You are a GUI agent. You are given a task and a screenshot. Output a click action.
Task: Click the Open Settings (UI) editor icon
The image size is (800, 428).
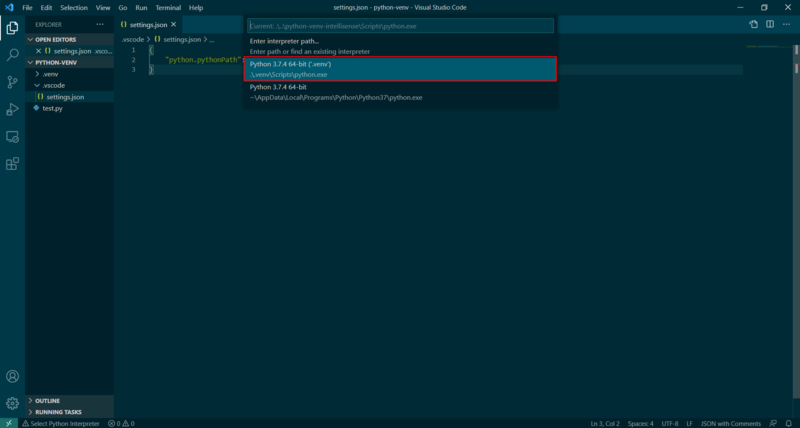pos(754,24)
